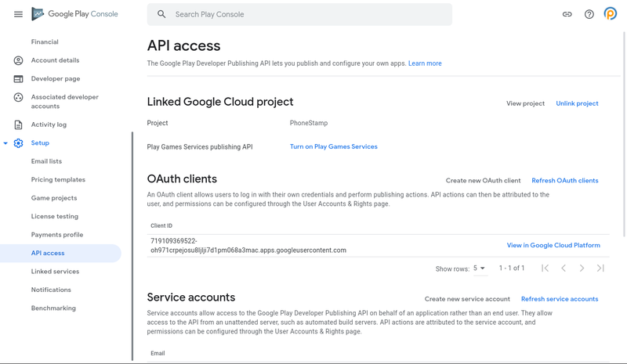Open Account details in the sidebar
This screenshot has width=627, height=364.
tap(55, 60)
